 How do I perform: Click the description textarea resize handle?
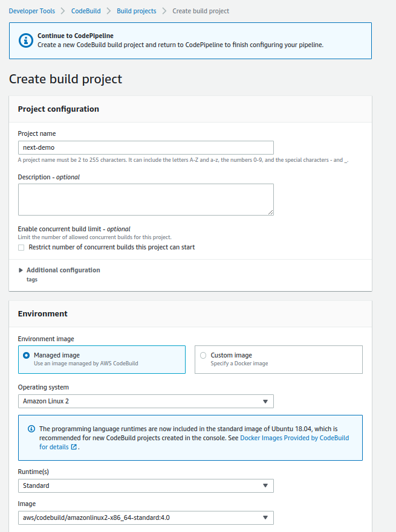click(x=270, y=212)
